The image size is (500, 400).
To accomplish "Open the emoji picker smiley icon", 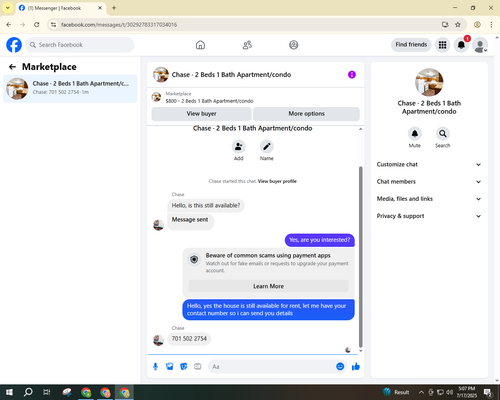I will (x=340, y=367).
